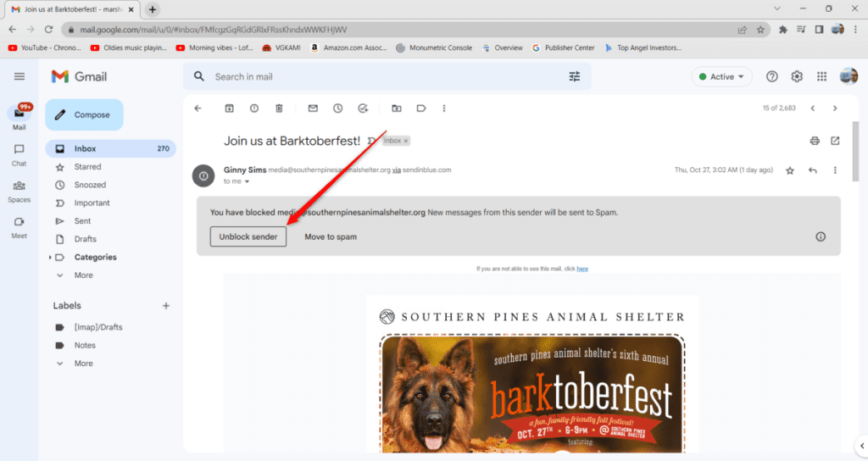Click the Unblock sender button
Screen dimensions: 868x461
pos(248,237)
